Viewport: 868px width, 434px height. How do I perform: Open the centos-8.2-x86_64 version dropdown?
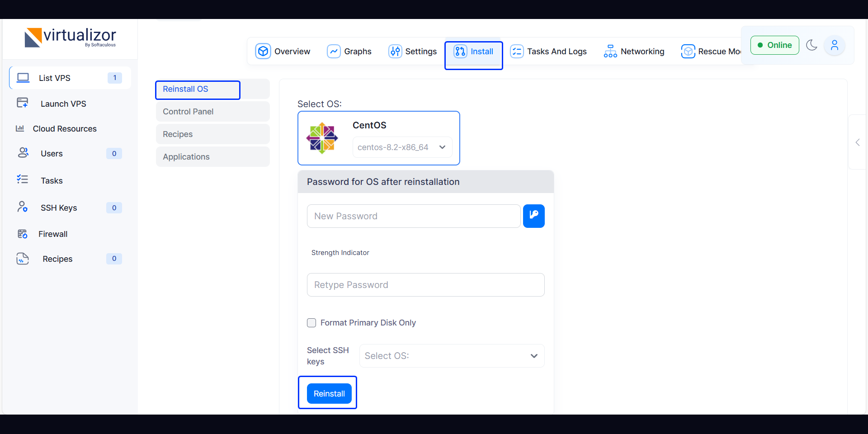tap(402, 147)
